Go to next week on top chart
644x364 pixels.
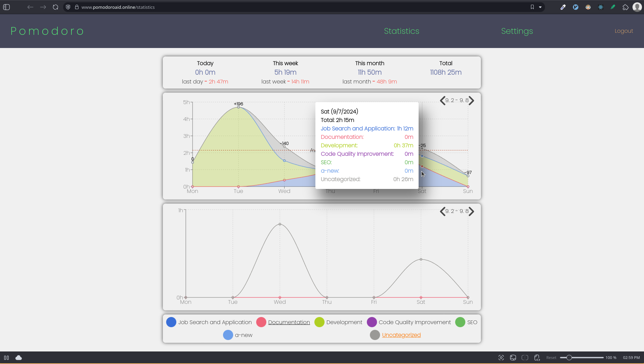click(x=471, y=100)
